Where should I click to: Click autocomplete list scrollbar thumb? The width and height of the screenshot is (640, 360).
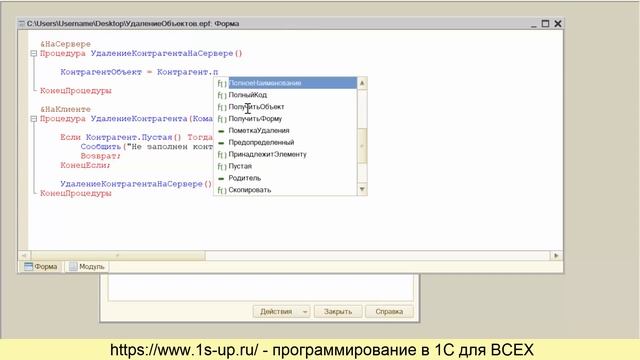[x=362, y=146]
